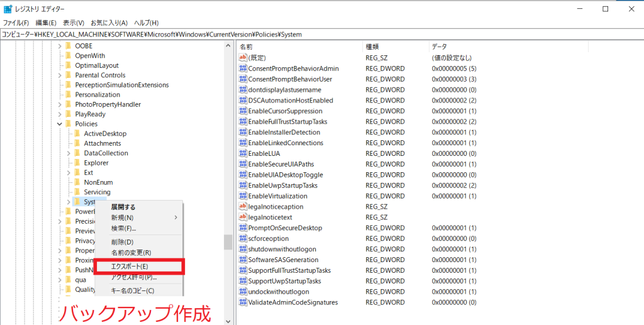This screenshot has width=644, height=325.
Task: Select the EnableInstallerDetection value
Action: pyautogui.click(x=284, y=132)
